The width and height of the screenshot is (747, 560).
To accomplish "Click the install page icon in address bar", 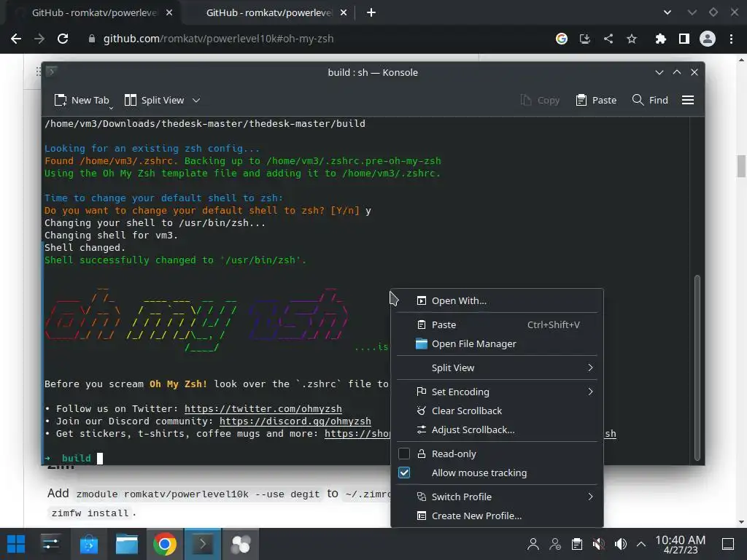I will pyautogui.click(x=585, y=39).
